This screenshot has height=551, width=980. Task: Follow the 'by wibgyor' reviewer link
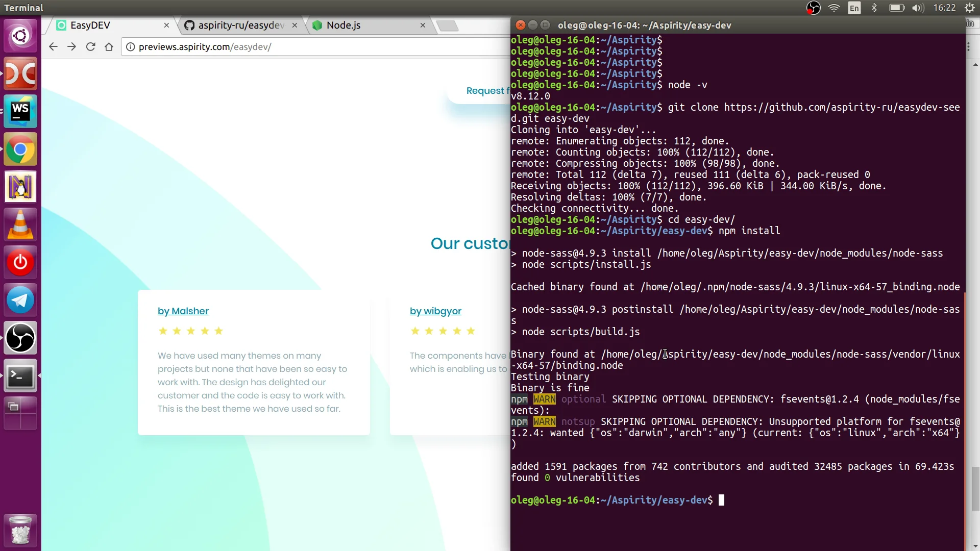(x=435, y=311)
